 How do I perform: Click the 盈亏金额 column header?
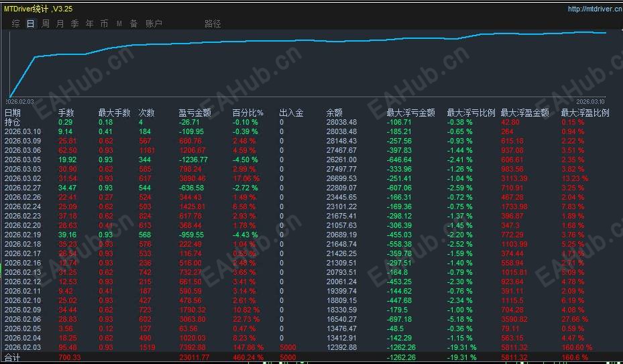click(x=194, y=113)
